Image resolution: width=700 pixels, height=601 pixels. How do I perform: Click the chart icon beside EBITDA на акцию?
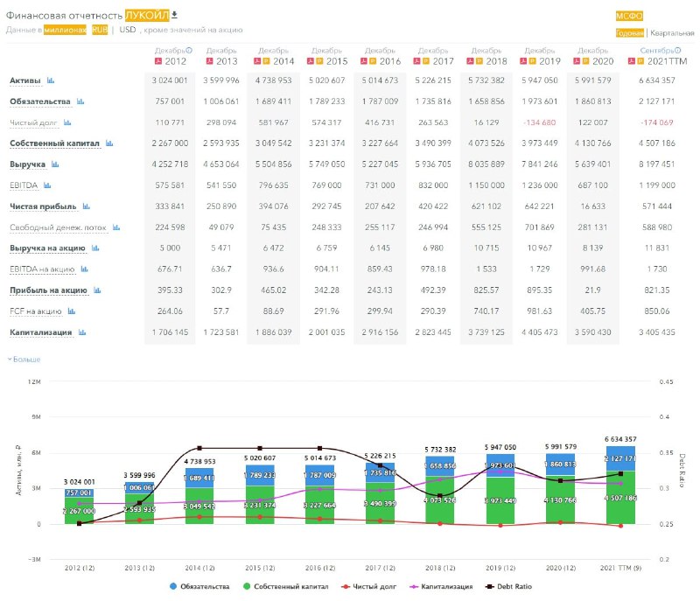(x=85, y=269)
